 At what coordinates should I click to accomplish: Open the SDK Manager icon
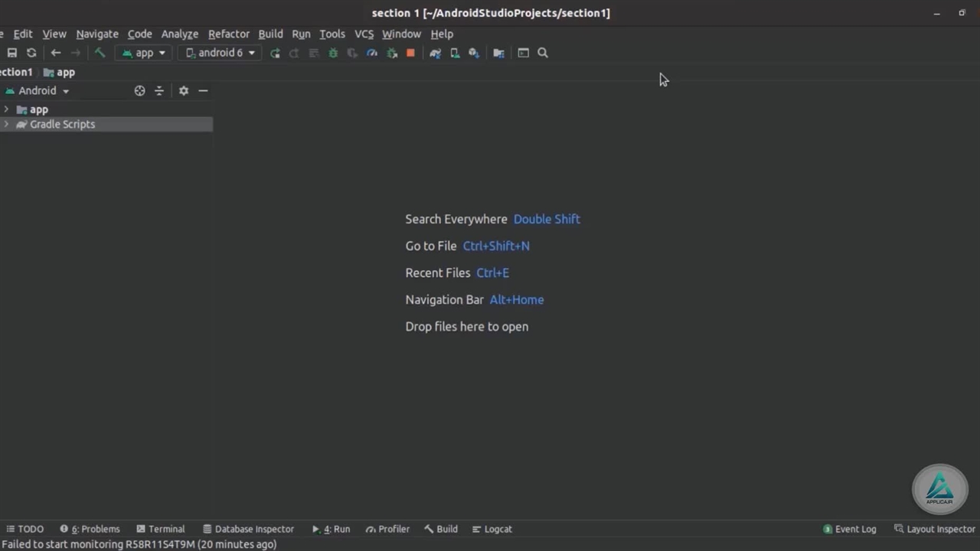click(x=474, y=53)
